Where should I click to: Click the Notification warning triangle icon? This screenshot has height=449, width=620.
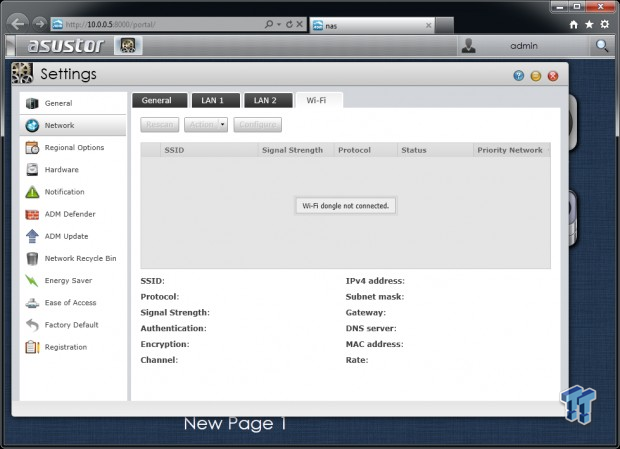click(x=32, y=192)
